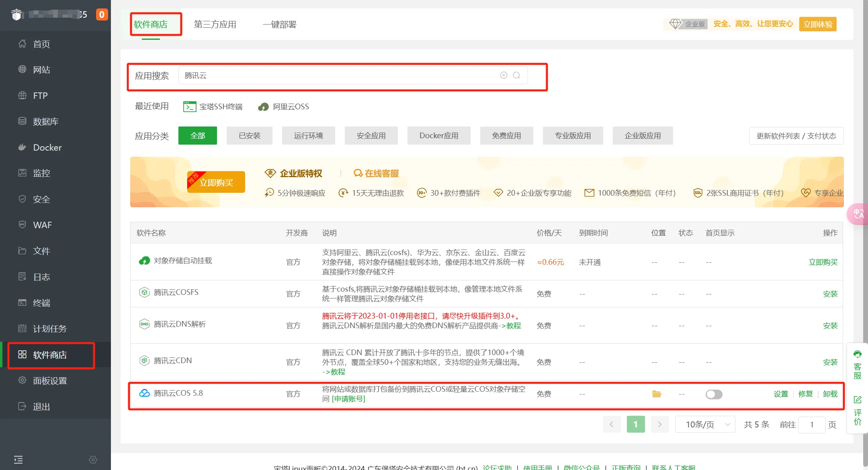Click the home icon beside 首页
The image size is (868, 470).
click(x=23, y=43)
